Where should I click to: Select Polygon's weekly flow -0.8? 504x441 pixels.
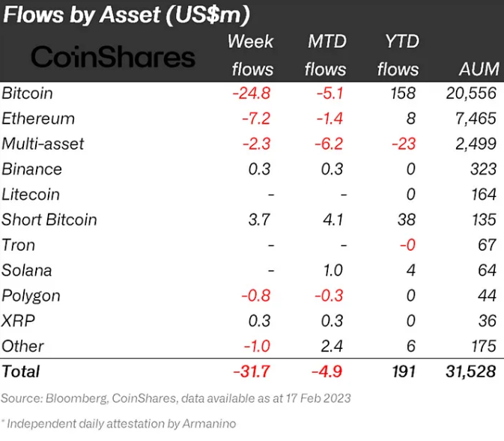pos(256,296)
